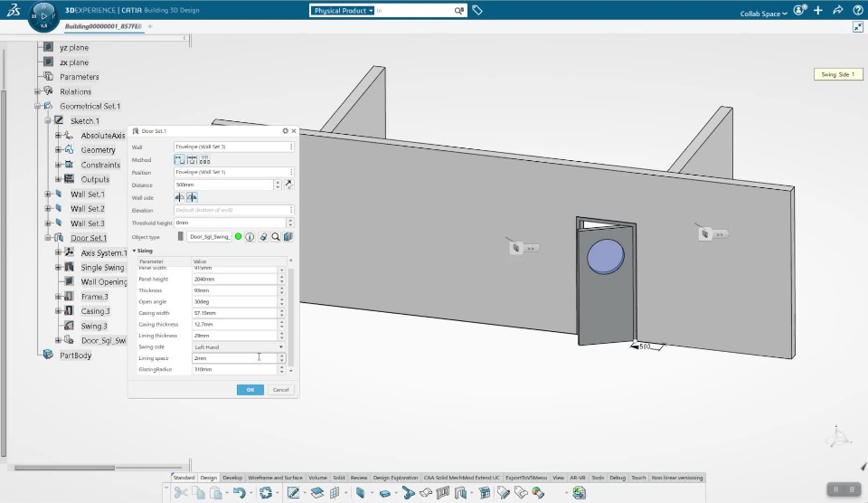Click the compass play button at top left

(43, 16)
